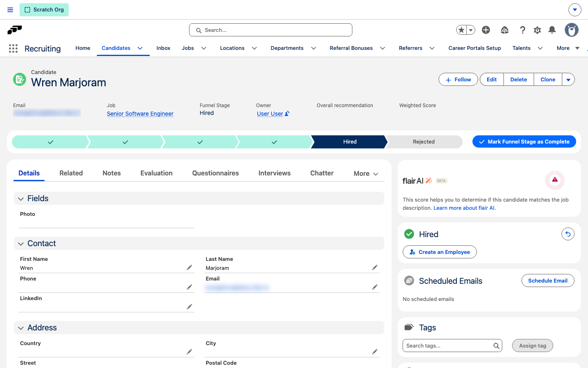Open the notifications bell
Screen dimensions: 588x368
tap(552, 30)
